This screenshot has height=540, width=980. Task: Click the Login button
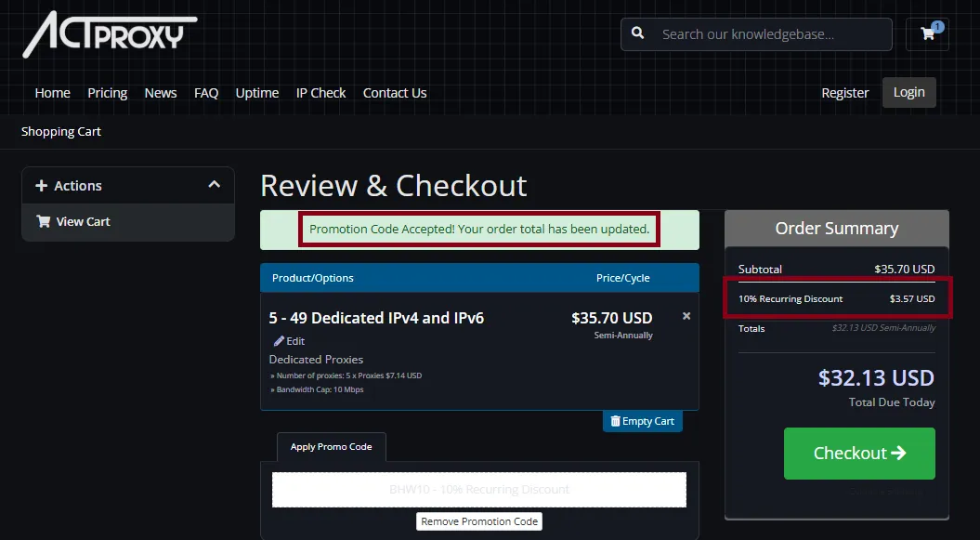tap(908, 92)
